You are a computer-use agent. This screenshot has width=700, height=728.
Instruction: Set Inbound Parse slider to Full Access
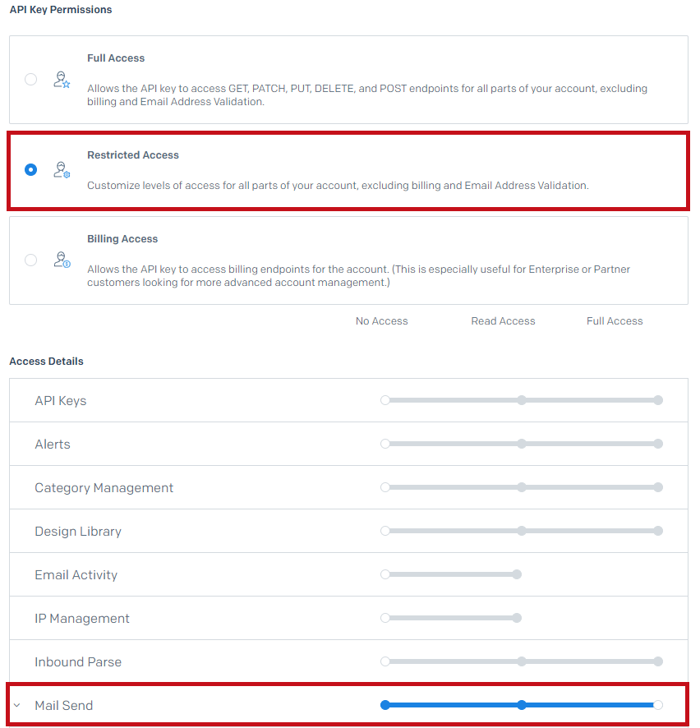(x=658, y=661)
